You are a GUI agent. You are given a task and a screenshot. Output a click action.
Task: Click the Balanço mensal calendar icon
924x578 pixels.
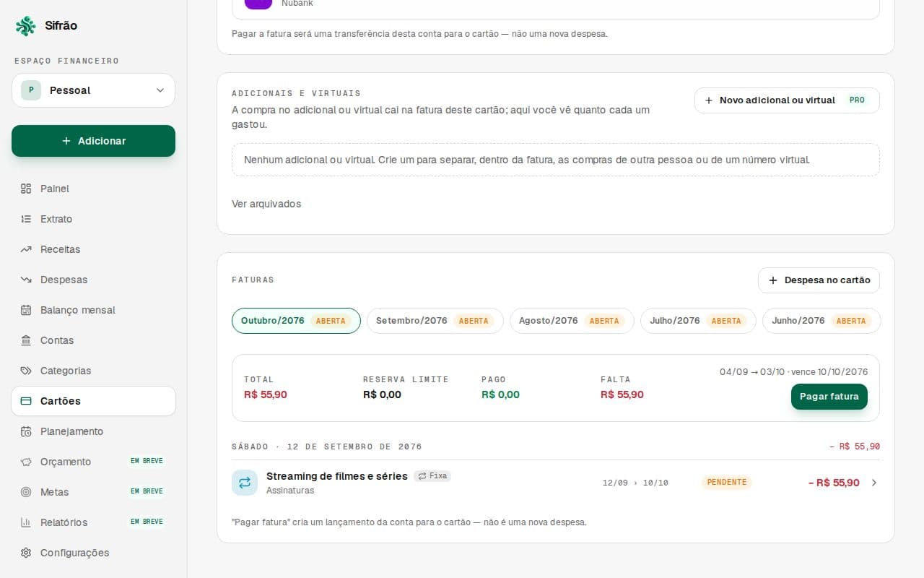click(26, 310)
